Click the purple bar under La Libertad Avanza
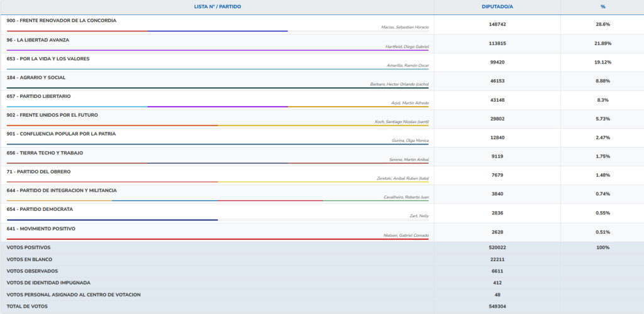The image size is (644, 314). [x=217, y=50]
